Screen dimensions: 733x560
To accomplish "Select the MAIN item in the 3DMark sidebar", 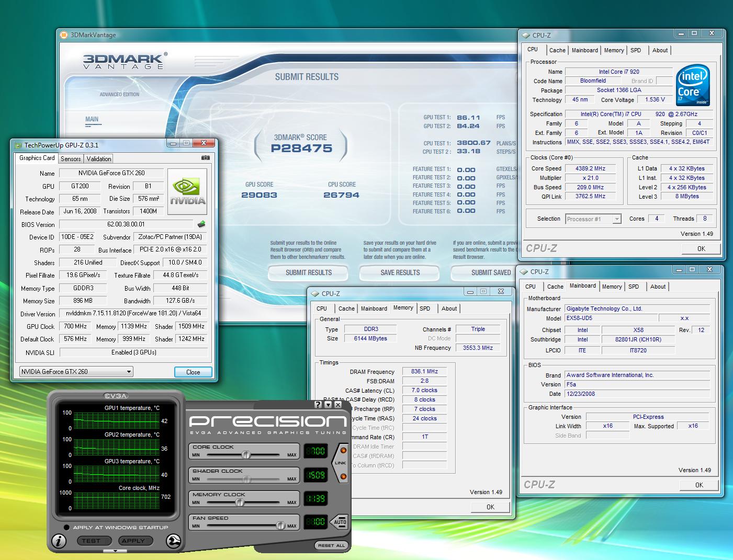I will (92, 119).
